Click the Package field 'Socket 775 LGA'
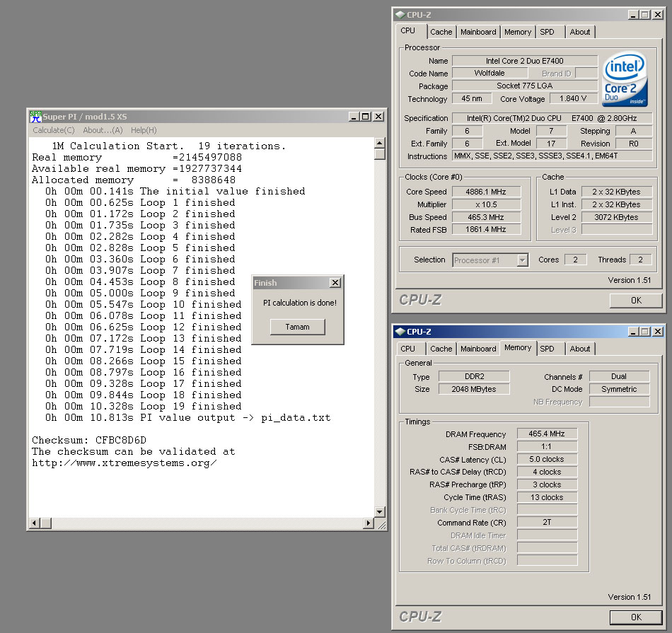The height and width of the screenshot is (633, 672). [x=525, y=86]
